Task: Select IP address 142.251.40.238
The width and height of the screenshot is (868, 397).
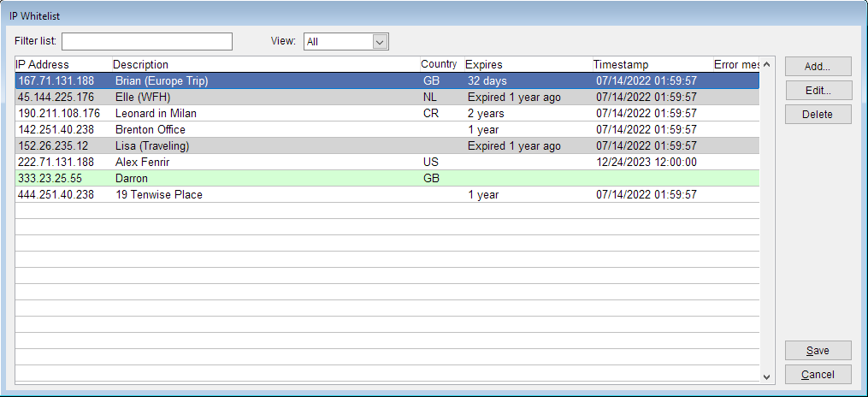Action: click(56, 129)
